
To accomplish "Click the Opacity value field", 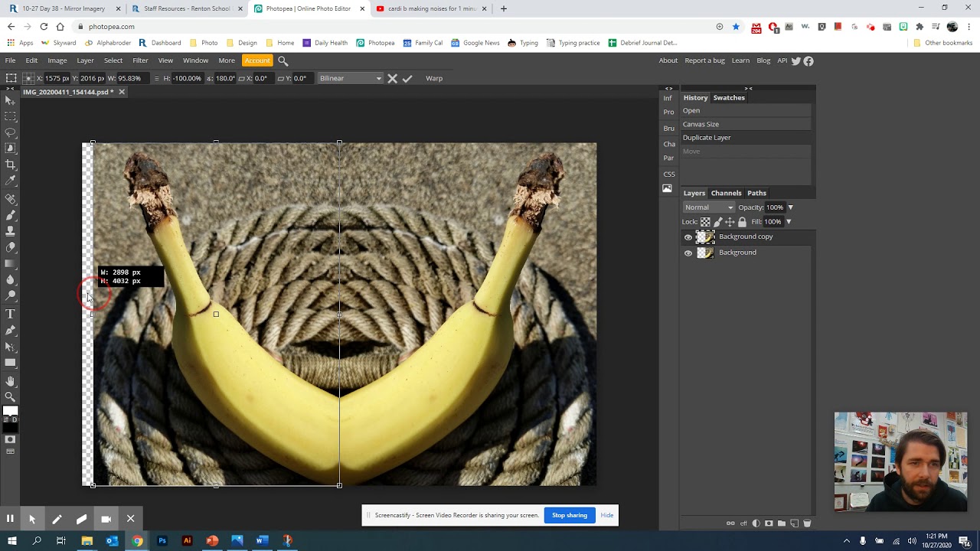I will click(775, 207).
